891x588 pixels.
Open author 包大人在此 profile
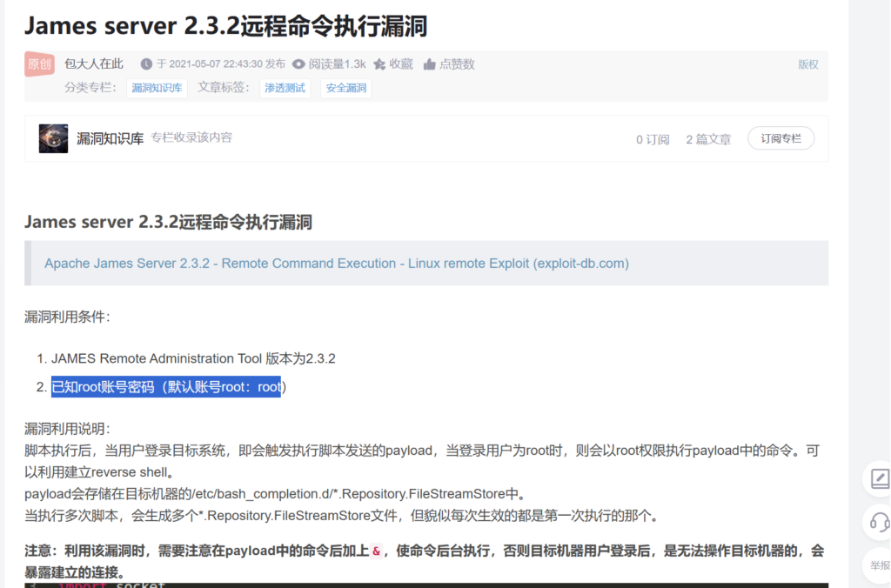[x=94, y=64]
